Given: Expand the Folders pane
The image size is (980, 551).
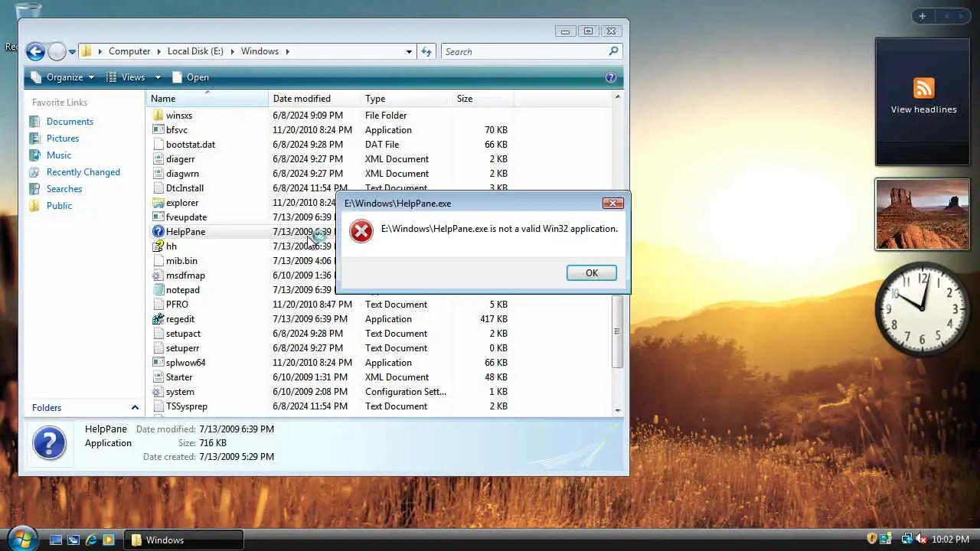Looking at the screenshot, I should tap(135, 408).
